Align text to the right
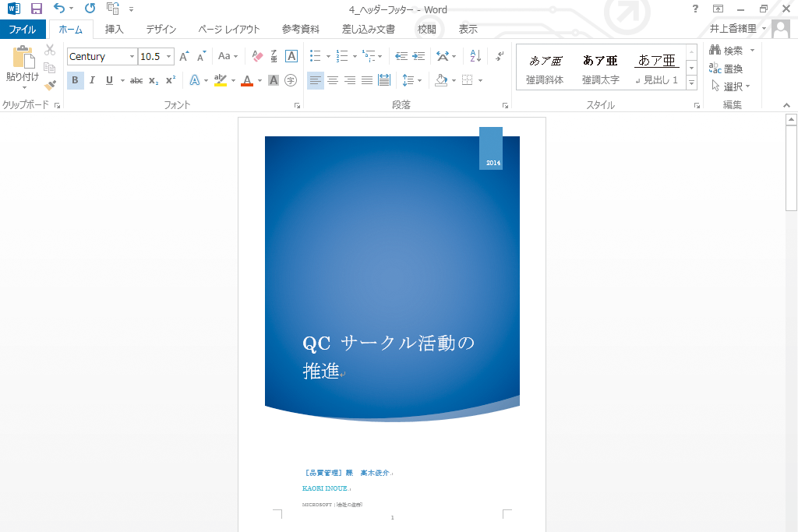 350,80
